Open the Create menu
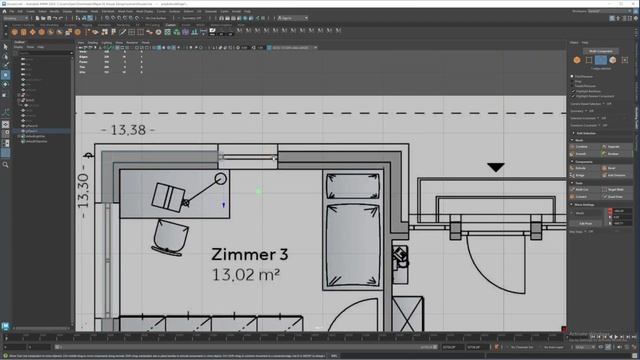 point(31,11)
